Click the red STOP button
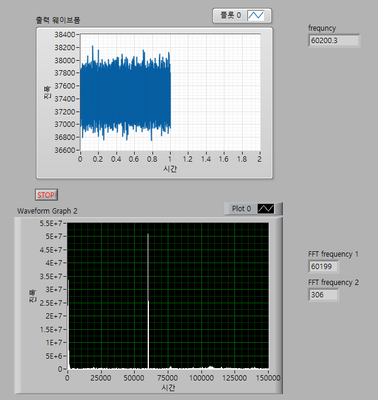Image resolution: width=378 pixels, height=400 pixels. click(x=46, y=195)
